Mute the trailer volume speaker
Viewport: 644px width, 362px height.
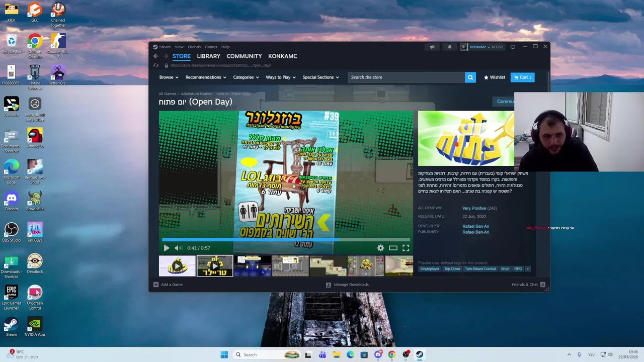(x=178, y=248)
